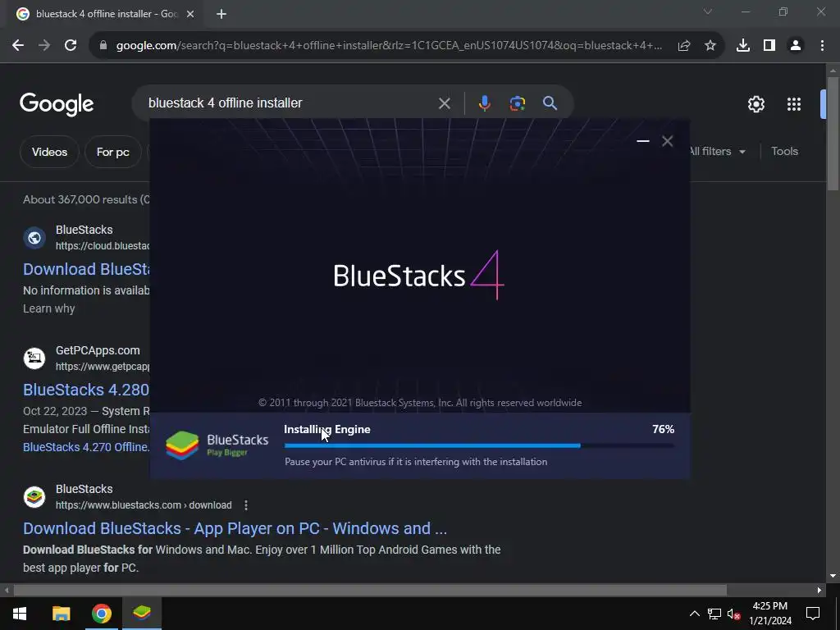Open Google apps grid
Image resolution: width=840 pixels, height=630 pixels.
pyautogui.click(x=794, y=104)
